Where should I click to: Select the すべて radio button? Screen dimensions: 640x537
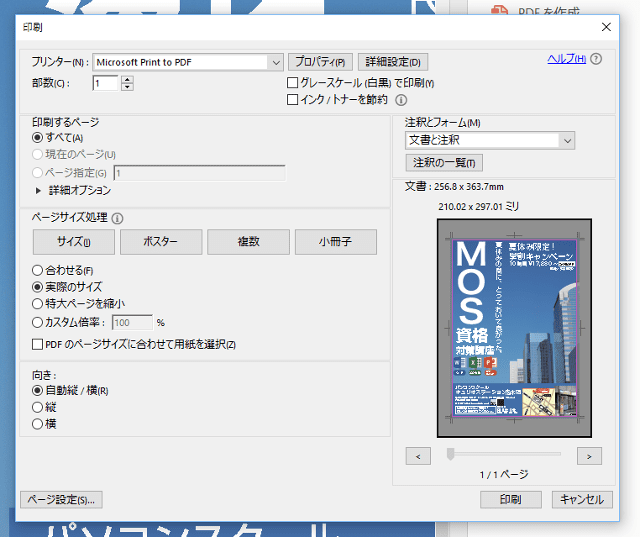click(37, 138)
